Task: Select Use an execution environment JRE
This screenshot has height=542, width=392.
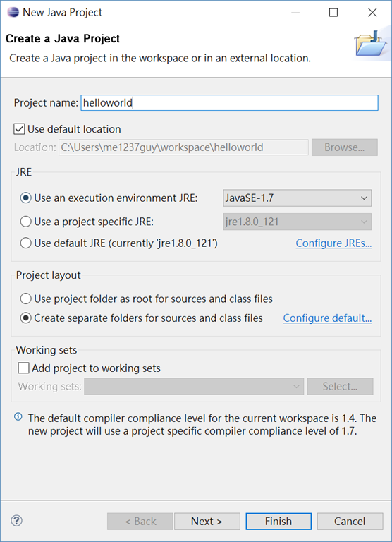Action: [x=26, y=198]
